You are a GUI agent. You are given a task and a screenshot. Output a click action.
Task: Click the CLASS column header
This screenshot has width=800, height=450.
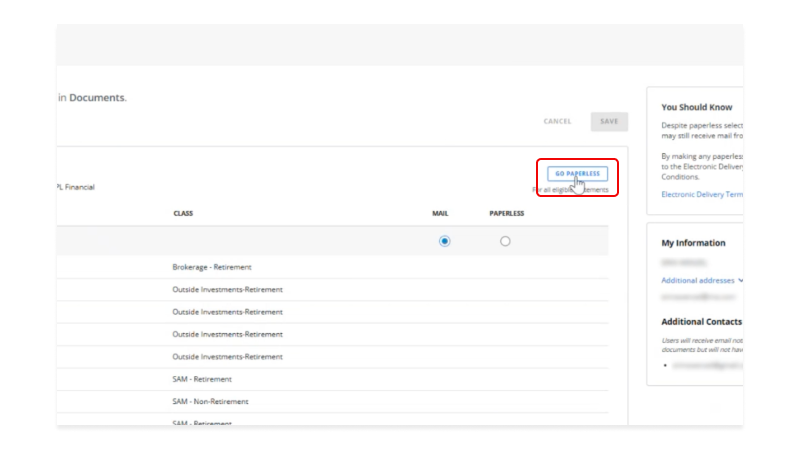pyautogui.click(x=183, y=213)
